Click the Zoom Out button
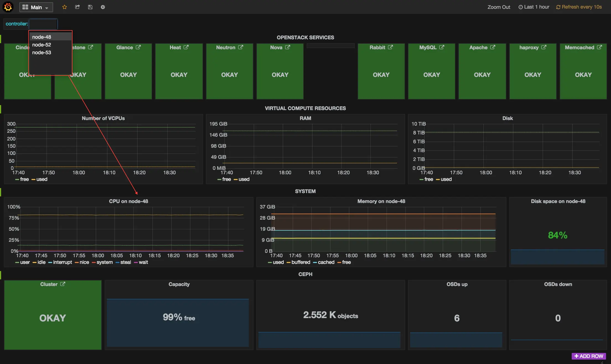 pos(499,7)
